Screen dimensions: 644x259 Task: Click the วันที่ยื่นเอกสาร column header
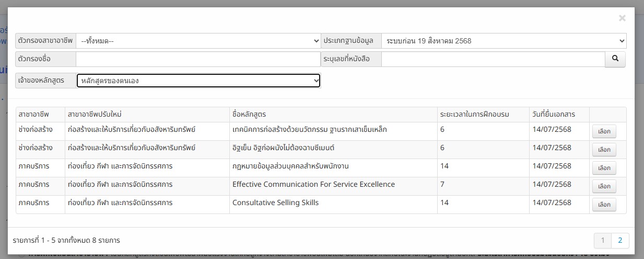(554, 115)
